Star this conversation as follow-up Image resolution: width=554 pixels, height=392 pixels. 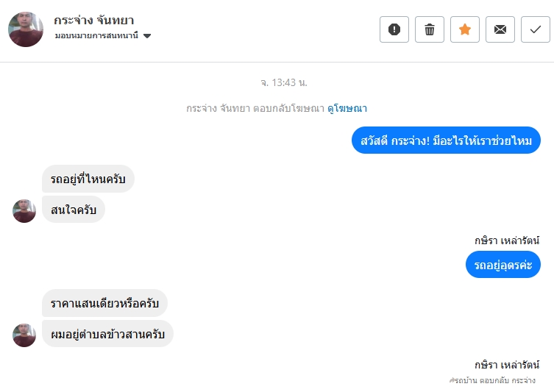pos(465,29)
